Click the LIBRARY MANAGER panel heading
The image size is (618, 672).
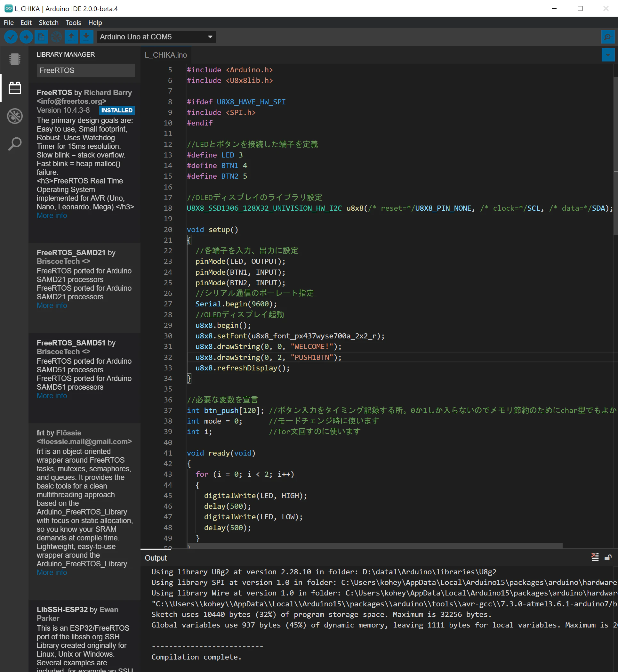66,54
